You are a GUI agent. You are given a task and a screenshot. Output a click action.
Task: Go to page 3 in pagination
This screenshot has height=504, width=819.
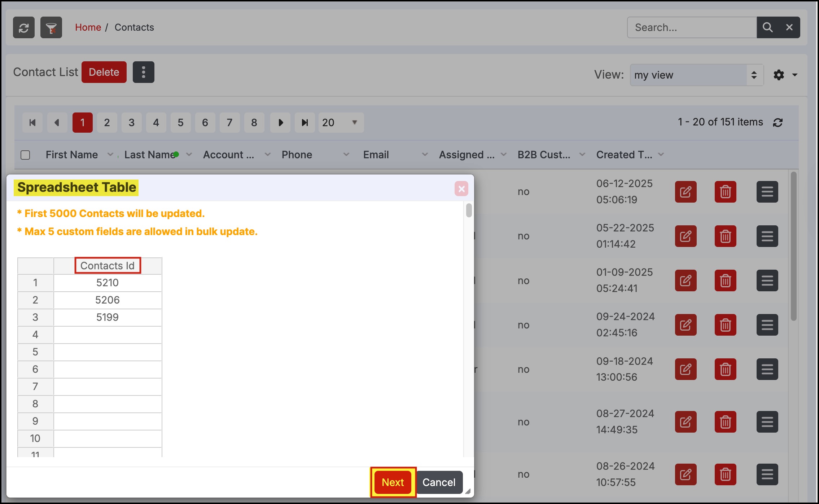(x=131, y=123)
